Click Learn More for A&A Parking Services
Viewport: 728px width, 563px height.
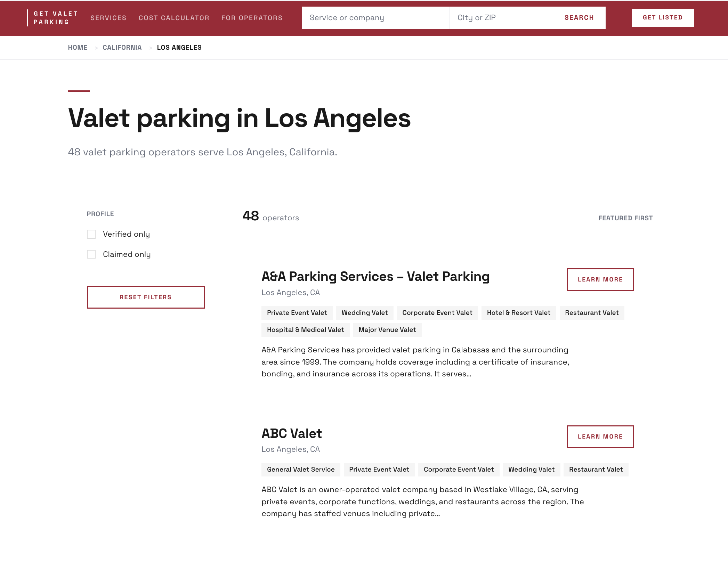point(600,279)
